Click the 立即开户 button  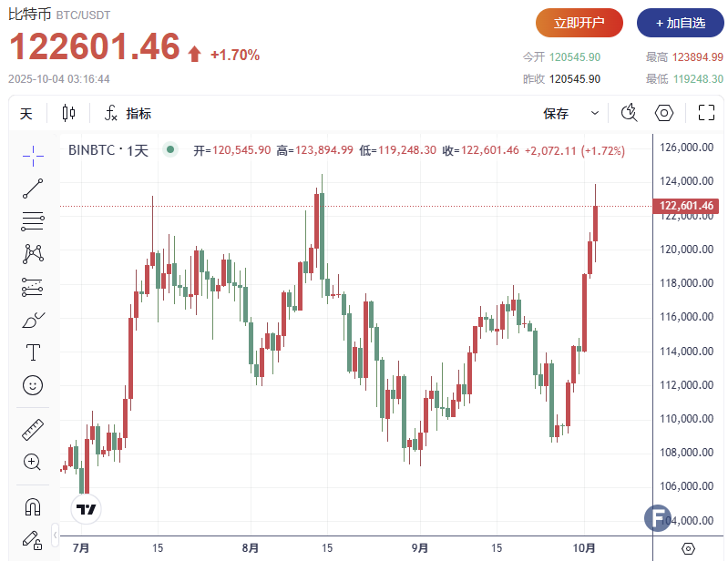click(579, 23)
